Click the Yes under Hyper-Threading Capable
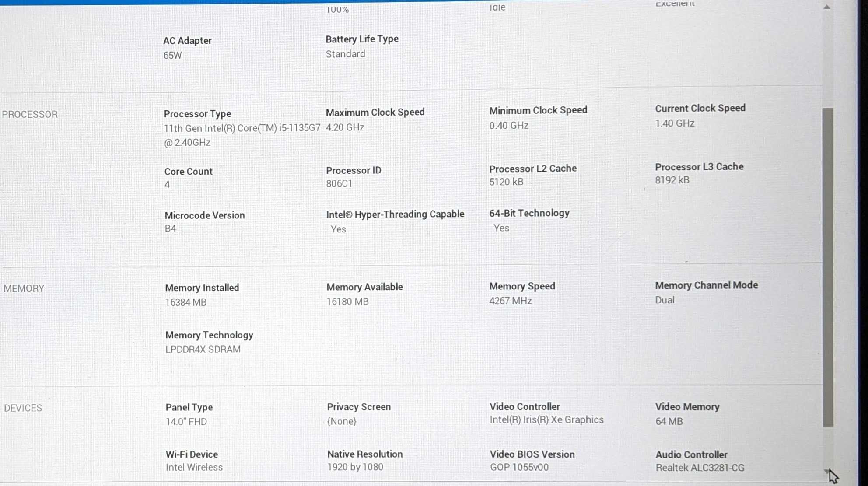 click(338, 229)
